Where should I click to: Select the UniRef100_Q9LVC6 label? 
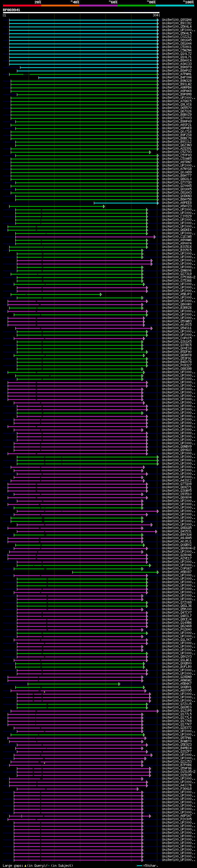click(x=177, y=104)
